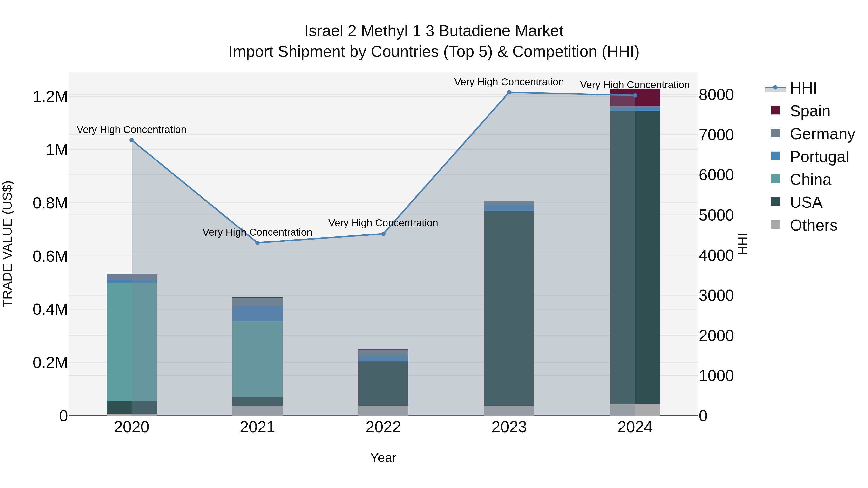Toggle the China legend entry
This screenshot has width=868, height=488.
click(x=801, y=180)
